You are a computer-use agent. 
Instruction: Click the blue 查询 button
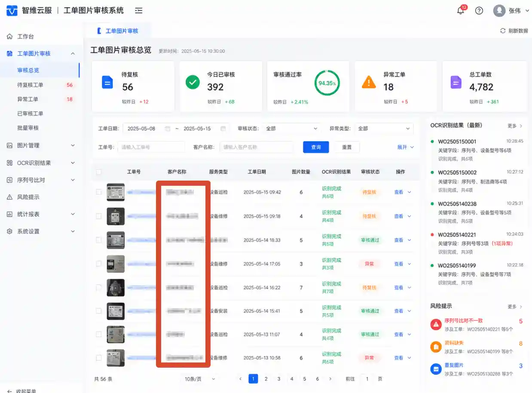click(x=316, y=147)
